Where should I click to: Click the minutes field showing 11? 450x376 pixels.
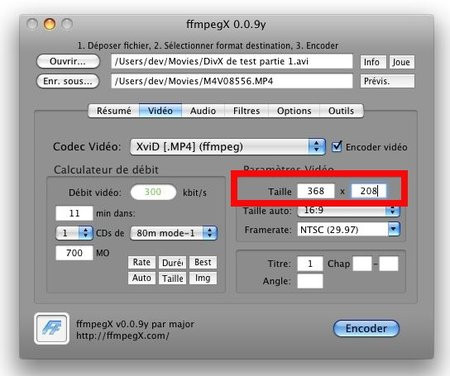tap(74, 213)
